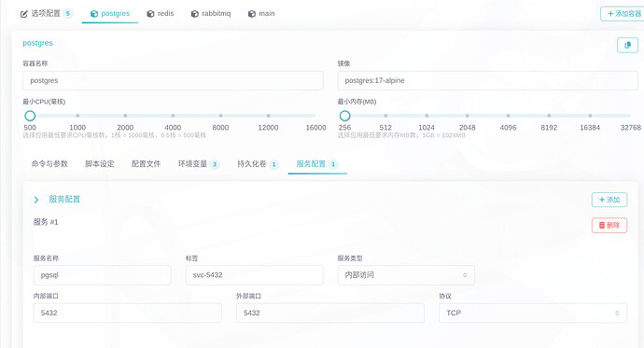Open the 脚本设定 tab
The width and height of the screenshot is (644, 348).
(99, 164)
